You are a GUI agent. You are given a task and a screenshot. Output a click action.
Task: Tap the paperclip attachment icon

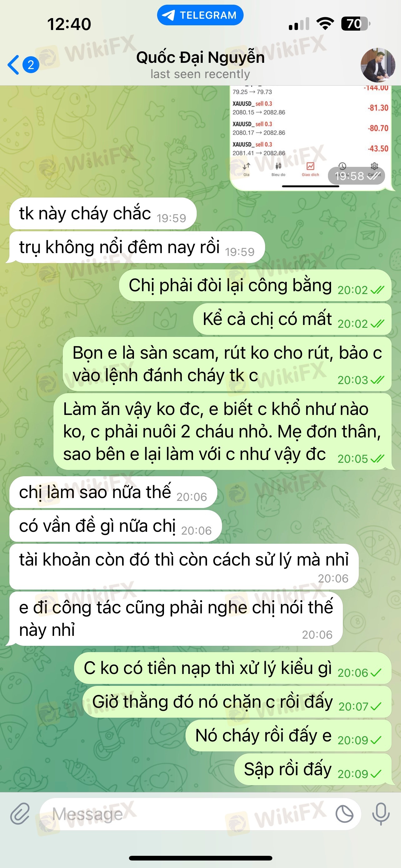coord(20,814)
